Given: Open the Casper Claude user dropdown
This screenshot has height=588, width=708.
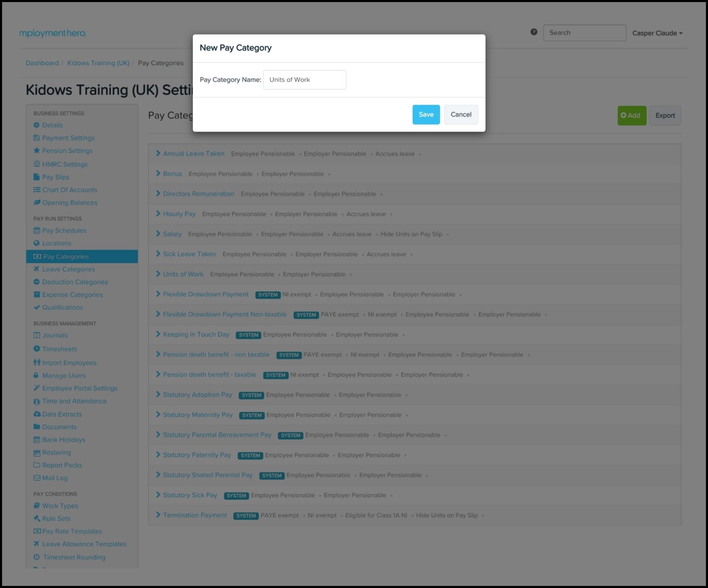Looking at the screenshot, I should 657,33.
